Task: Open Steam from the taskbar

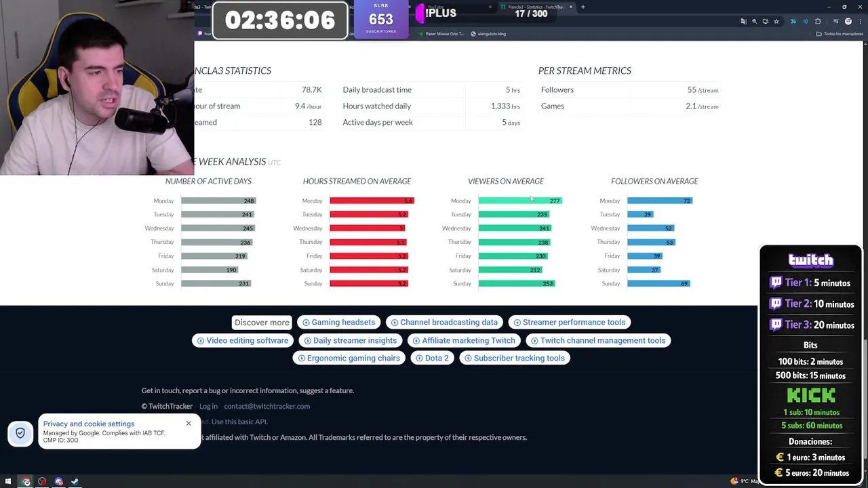Action: pyautogui.click(x=75, y=482)
